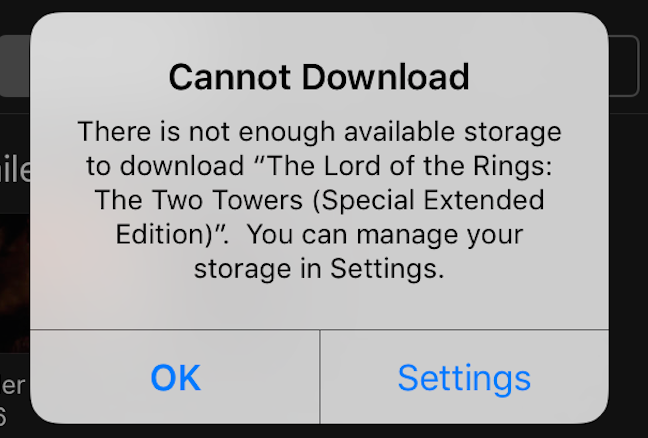The width and height of the screenshot is (648, 438).
Task: Click the "Cannot Download" alert title
Action: click(319, 77)
